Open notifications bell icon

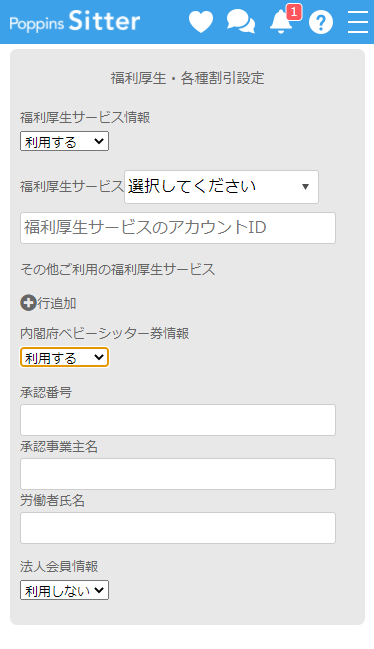[281, 22]
